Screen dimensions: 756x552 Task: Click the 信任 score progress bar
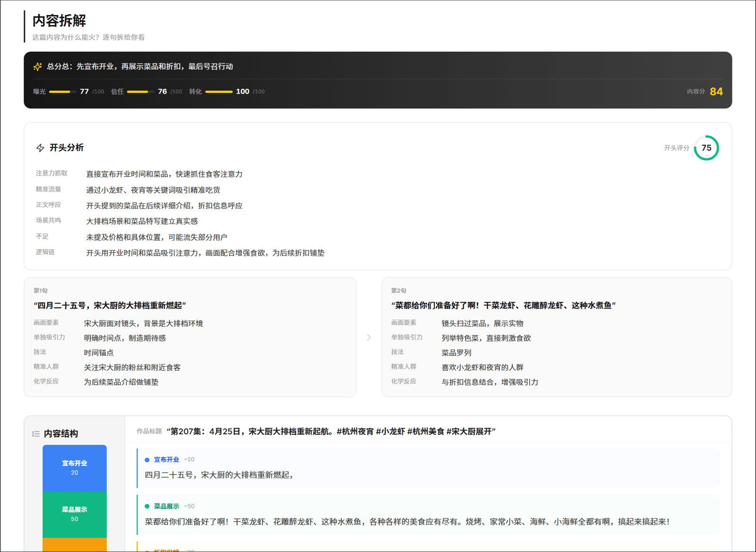tap(141, 92)
